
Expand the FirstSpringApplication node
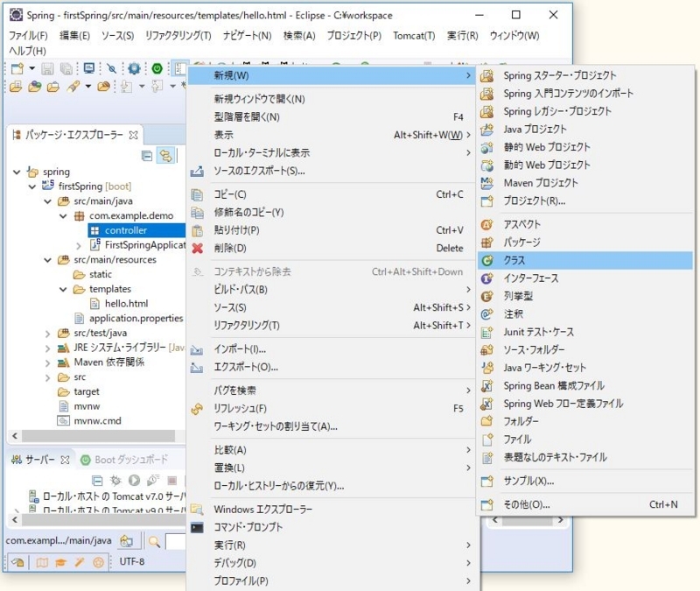[79, 246]
